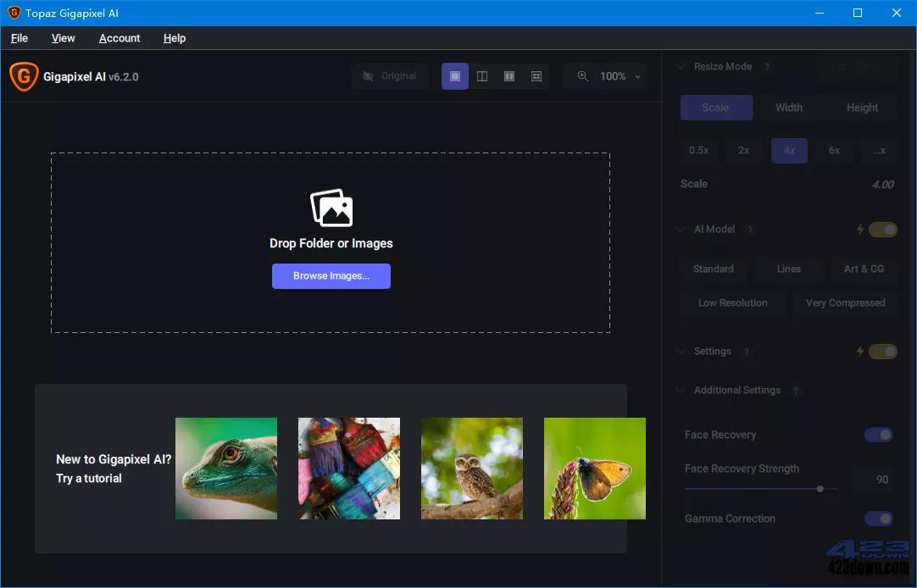The width and height of the screenshot is (917, 588).
Task: Collapse the Additional Settings section
Action: pyautogui.click(x=681, y=391)
